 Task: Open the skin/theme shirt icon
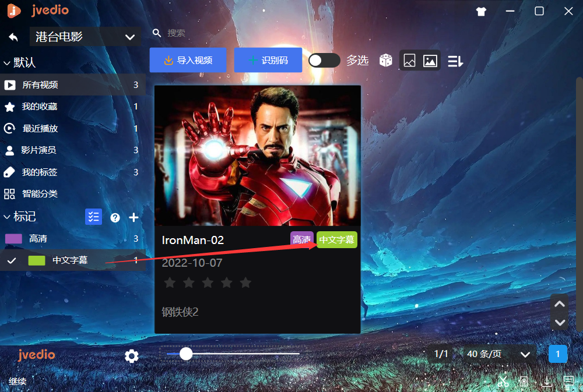tap(481, 12)
